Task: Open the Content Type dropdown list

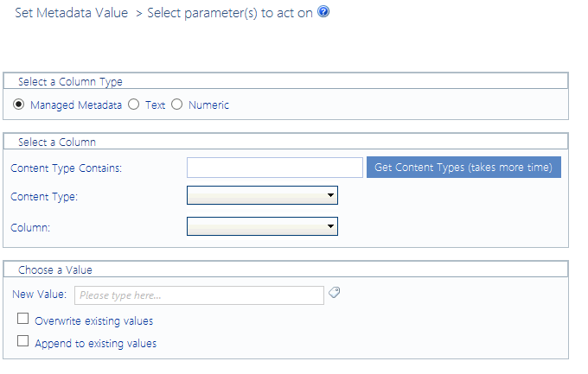Action: pyautogui.click(x=261, y=196)
